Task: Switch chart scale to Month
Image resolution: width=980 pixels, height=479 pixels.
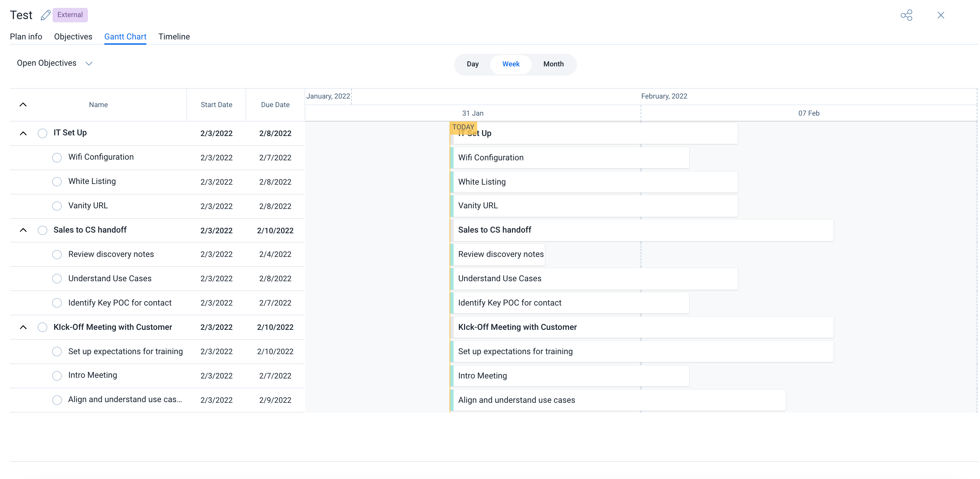Action: coord(553,64)
